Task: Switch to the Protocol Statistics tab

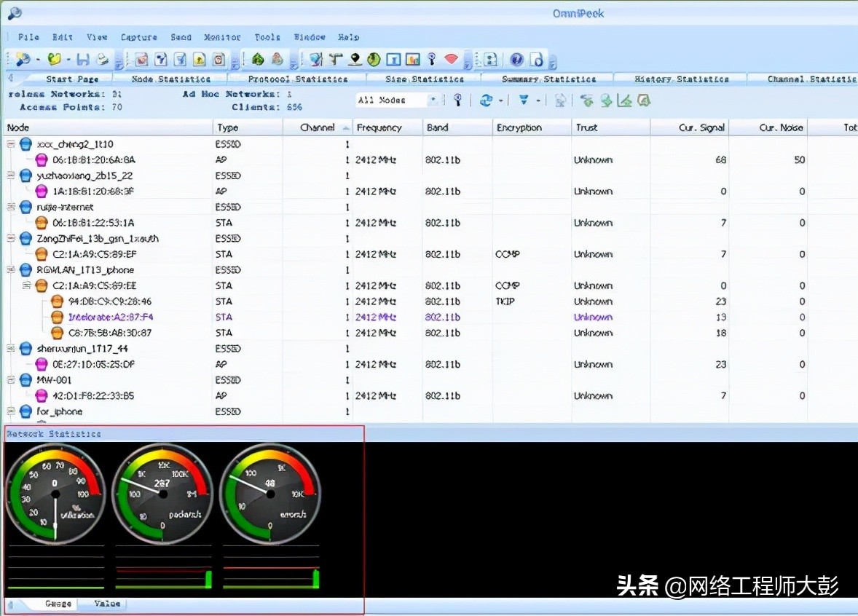Action: 297,79
